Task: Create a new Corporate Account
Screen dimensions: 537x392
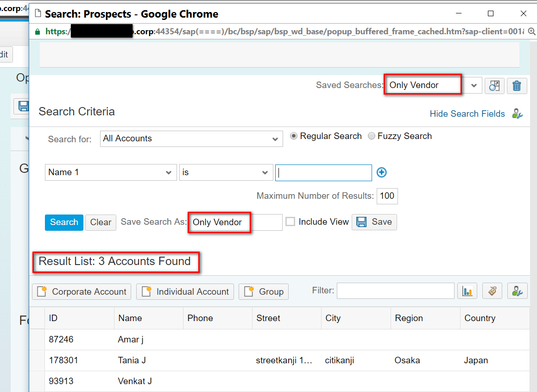Action: click(x=82, y=291)
